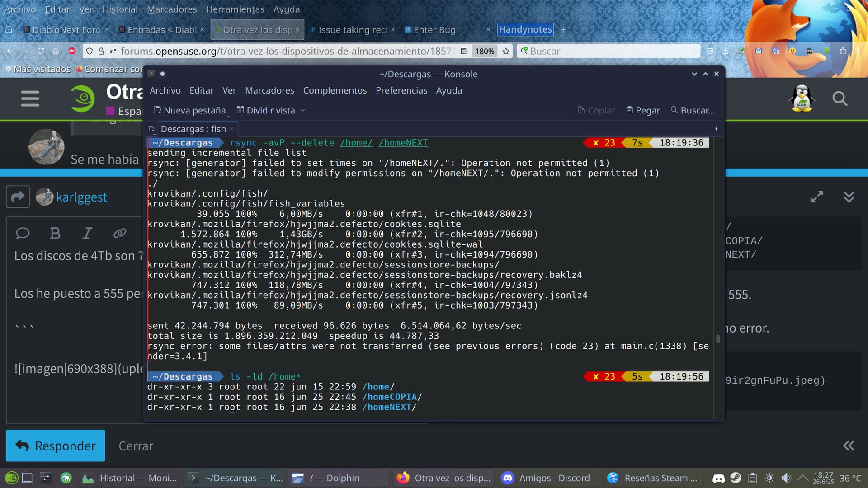This screenshot has width=868, height=488.
Task: Click the smiley emoji extension icon
Action: 793,51
